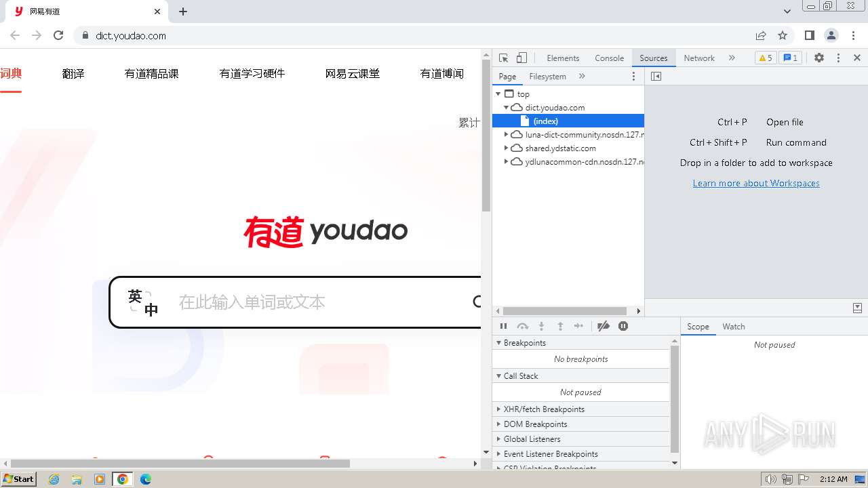Viewport: 868px width, 488px height.
Task: Click the step over function icon
Action: tap(522, 326)
